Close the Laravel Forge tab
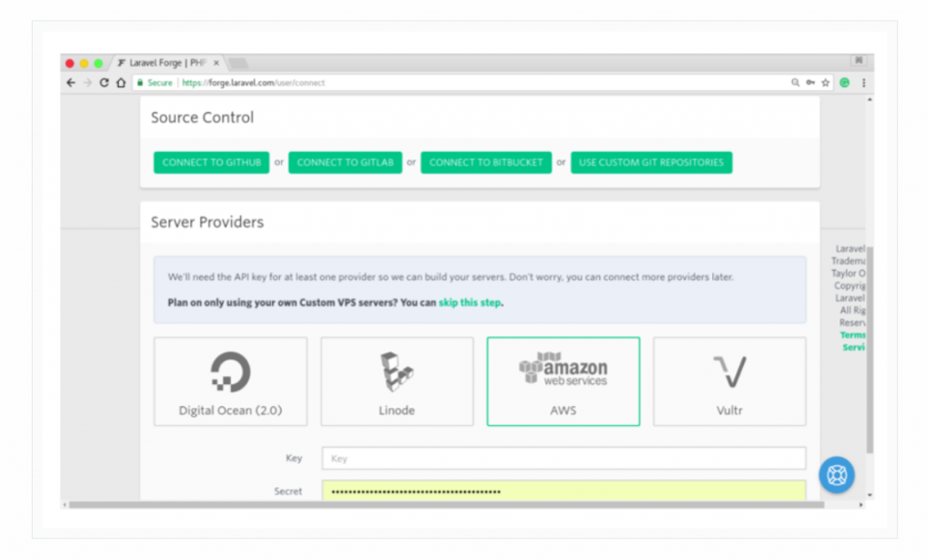Image resolution: width=928 pixels, height=560 pixels. (x=216, y=63)
